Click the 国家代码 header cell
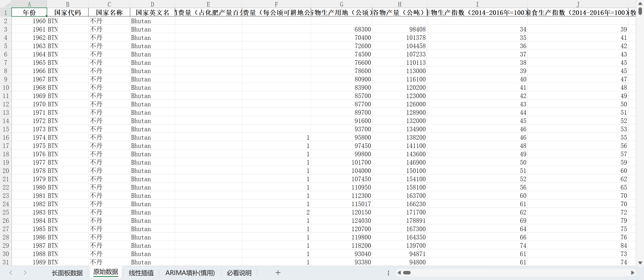The image size is (644, 280). click(68, 12)
